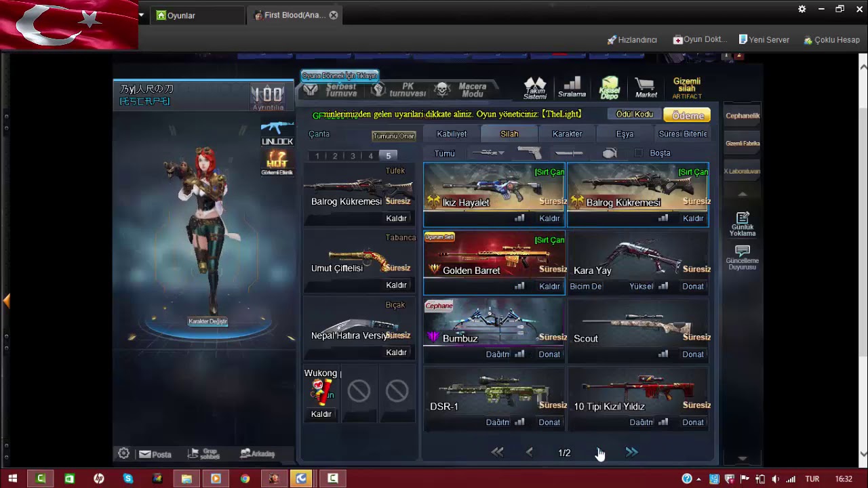The width and height of the screenshot is (868, 488).
Task: Select bag slot 3
Action: click(353, 156)
